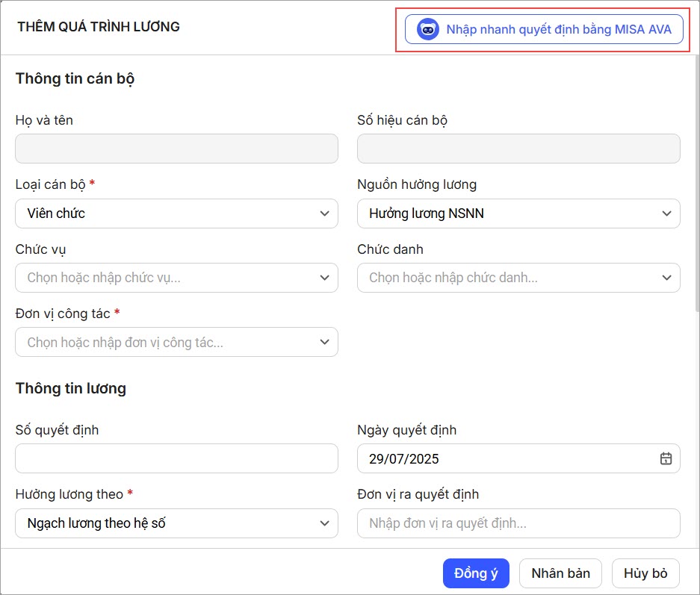Screen dimensions: 700x595
Task: Click the Nhân bản button
Action: point(560,573)
